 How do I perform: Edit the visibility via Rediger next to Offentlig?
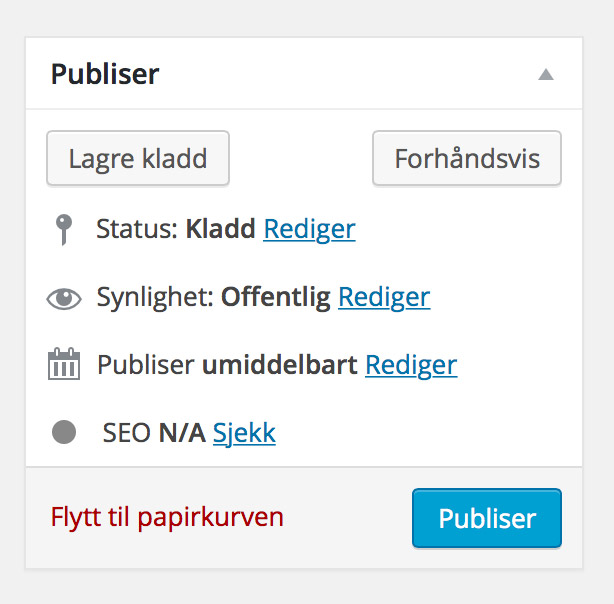coord(384,297)
